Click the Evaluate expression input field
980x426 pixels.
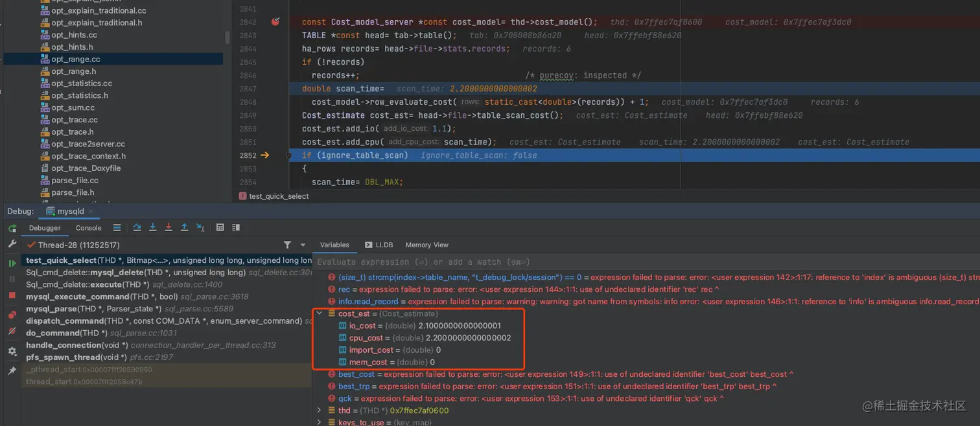point(646,262)
